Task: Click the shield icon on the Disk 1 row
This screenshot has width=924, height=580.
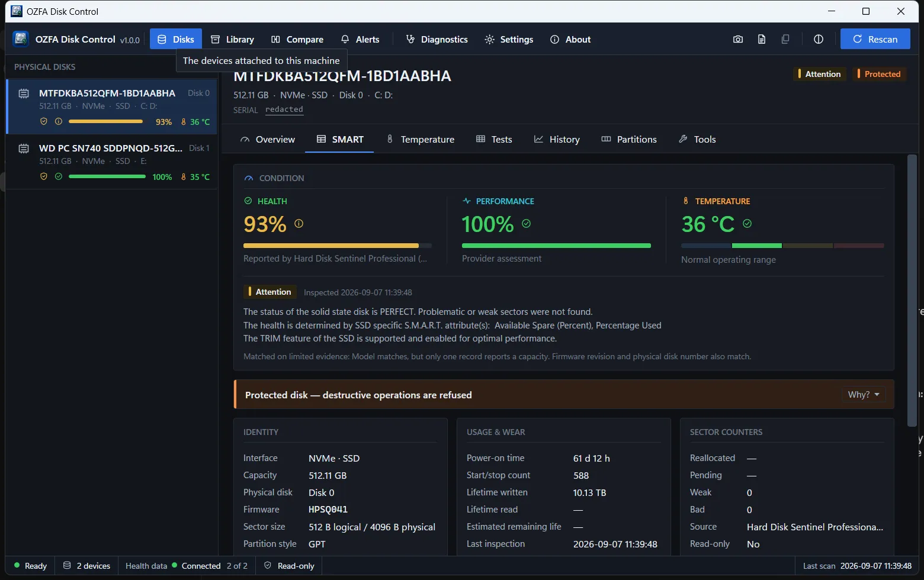Action: coord(43,176)
